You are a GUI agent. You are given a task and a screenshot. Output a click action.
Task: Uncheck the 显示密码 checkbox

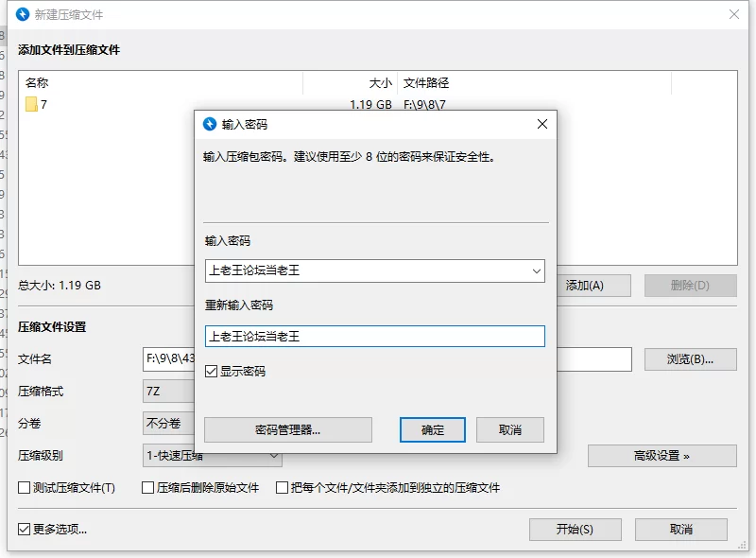click(211, 371)
